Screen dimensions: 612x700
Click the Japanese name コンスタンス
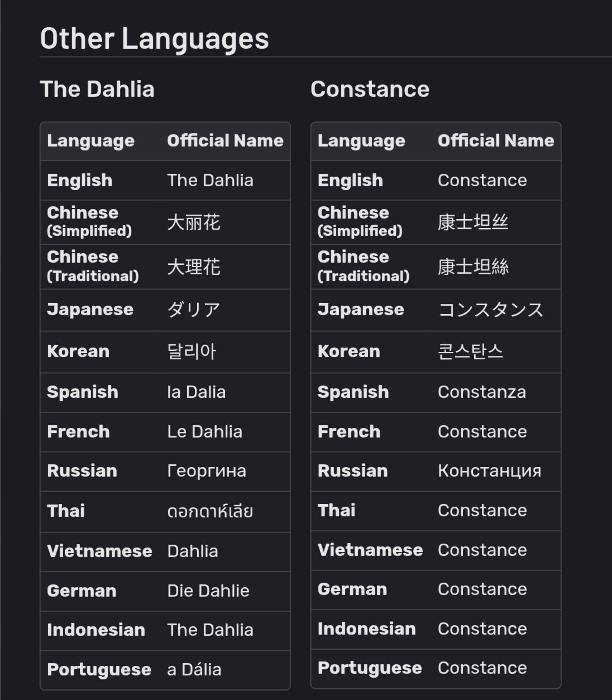(491, 310)
